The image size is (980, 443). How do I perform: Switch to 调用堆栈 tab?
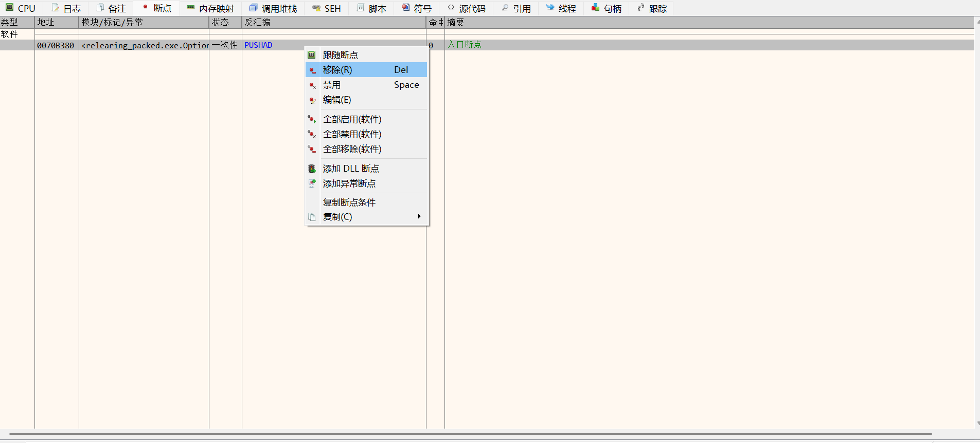point(273,8)
